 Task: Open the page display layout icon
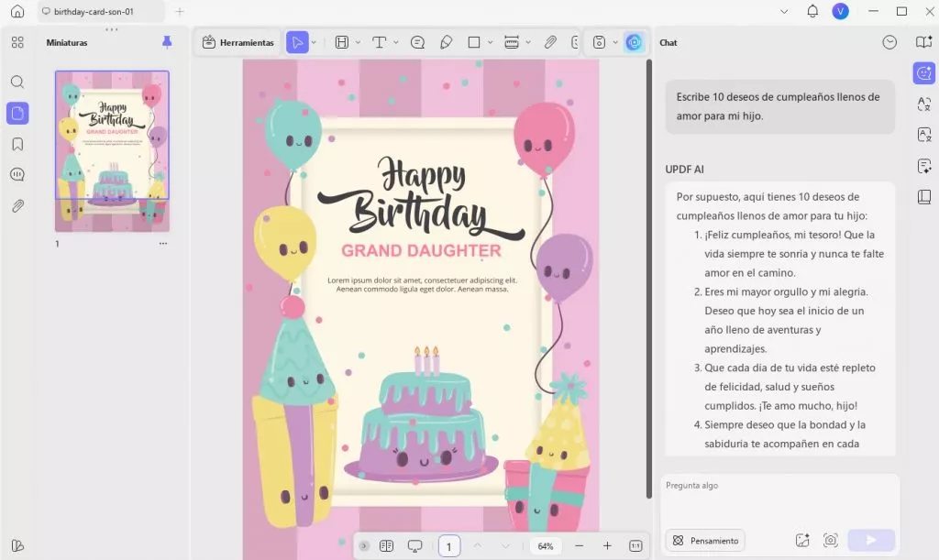[386, 545]
